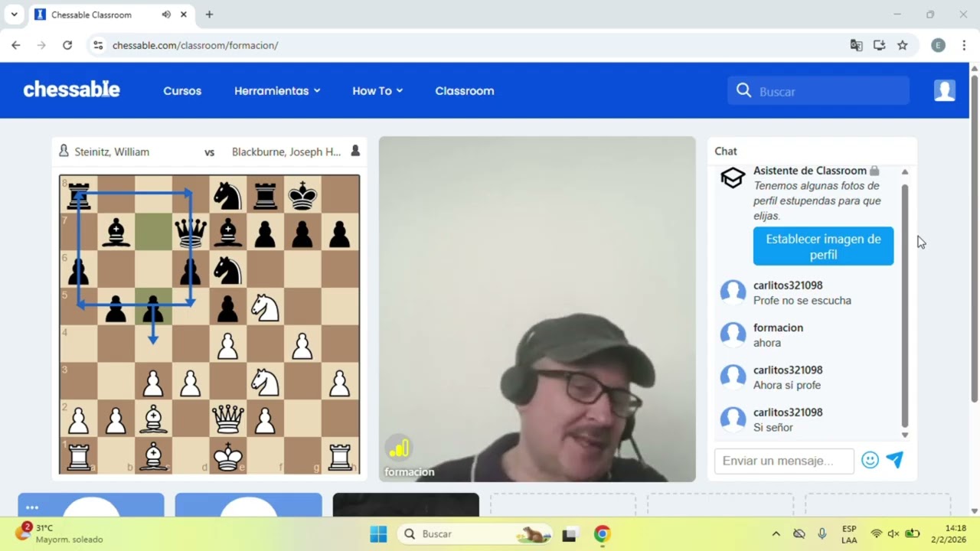Click Establecer imagen de perfil button
This screenshot has width=980, height=551.
click(x=823, y=246)
